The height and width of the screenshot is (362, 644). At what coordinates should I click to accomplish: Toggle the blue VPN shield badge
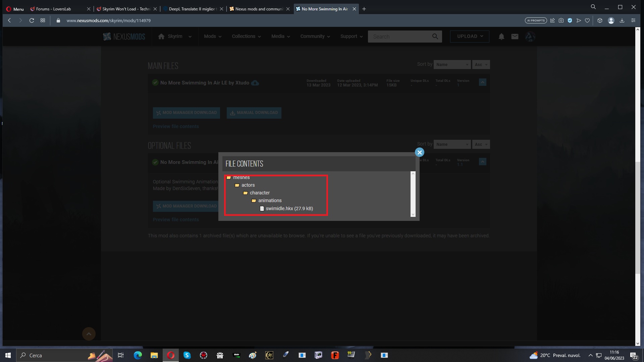tap(570, 20)
